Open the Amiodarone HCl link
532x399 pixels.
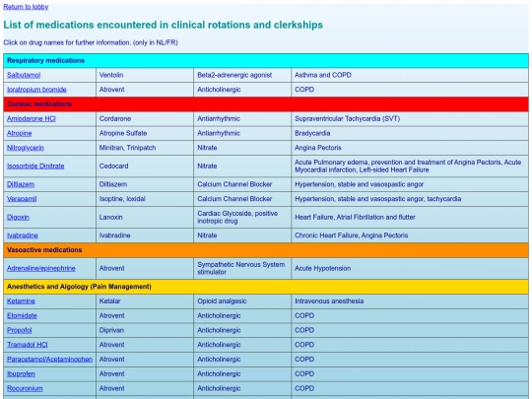[x=32, y=119]
